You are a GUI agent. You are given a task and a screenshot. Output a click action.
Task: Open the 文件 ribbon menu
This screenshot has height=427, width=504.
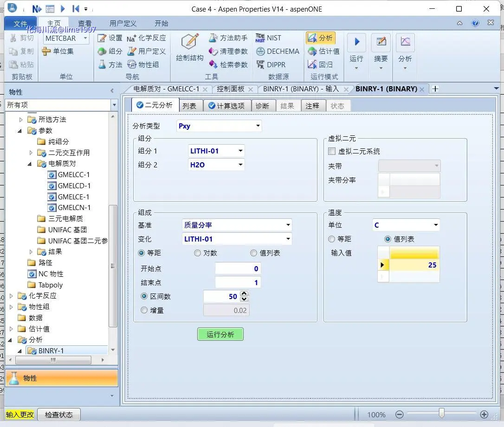[20, 24]
